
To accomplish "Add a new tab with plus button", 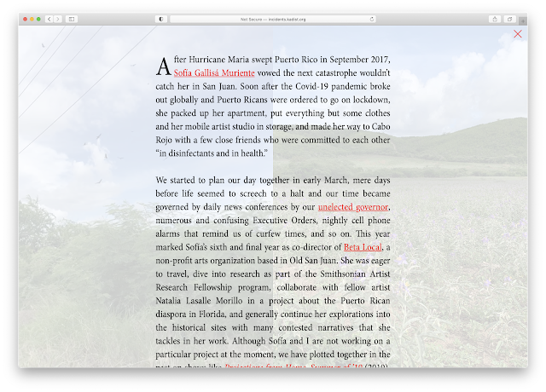I will 523,21.
